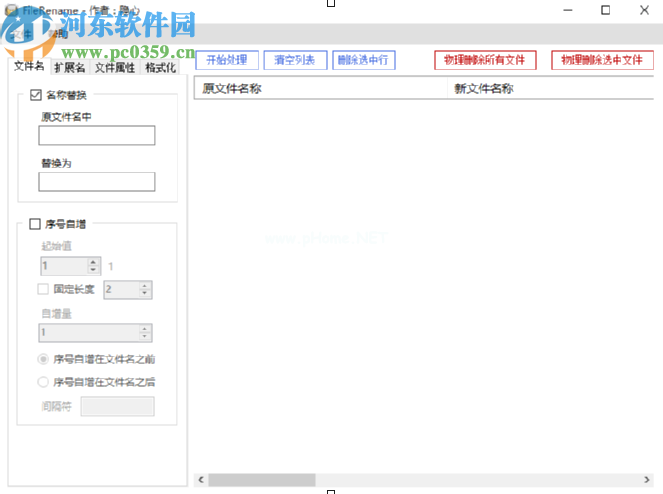
Task: Click the 自增量 spinner up arrow
Action: (145, 329)
